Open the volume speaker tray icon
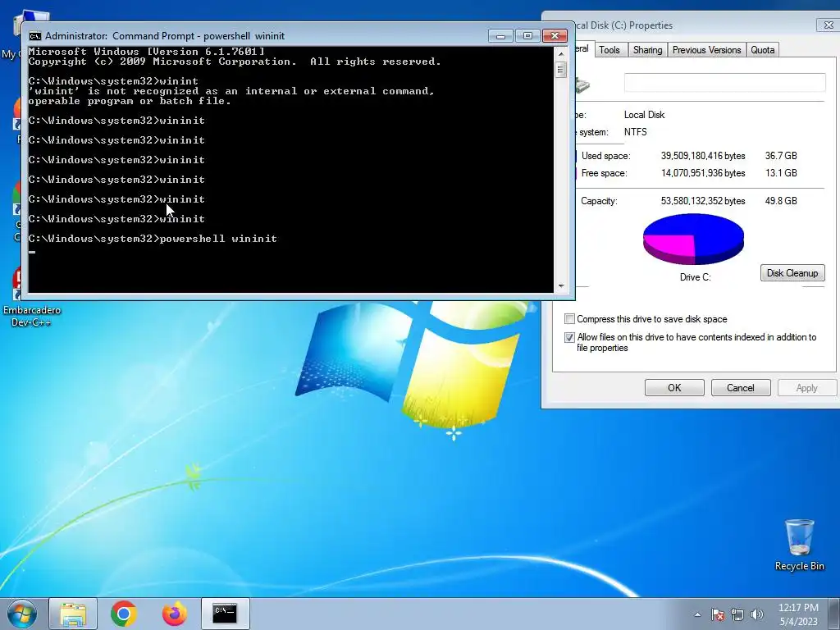Viewport: 840px width, 630px height. [x=757, y=614]
